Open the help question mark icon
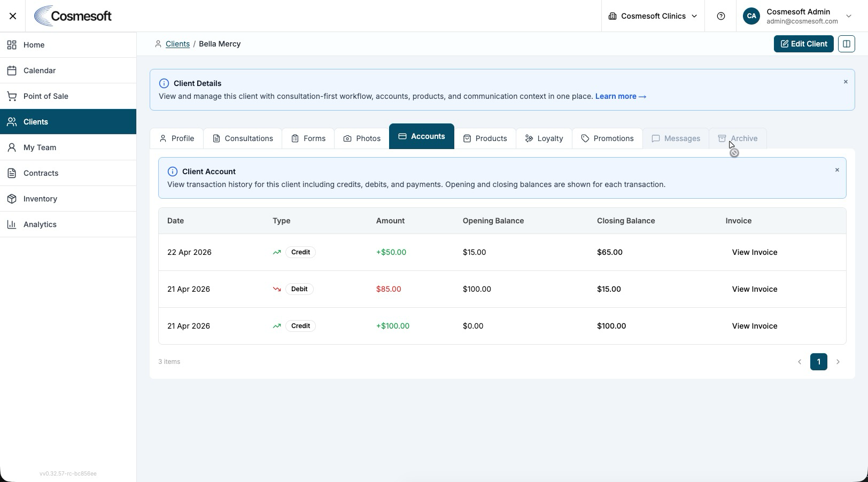Image resolution: width=868 pixels, height=482 pixels. tap(721, 16)
